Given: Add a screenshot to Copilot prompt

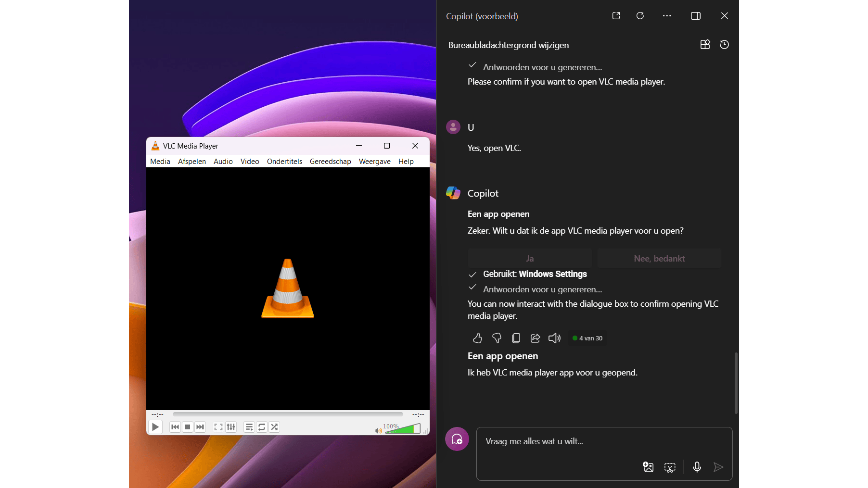Looking at the screenshot, I should [x=670, y=467].
